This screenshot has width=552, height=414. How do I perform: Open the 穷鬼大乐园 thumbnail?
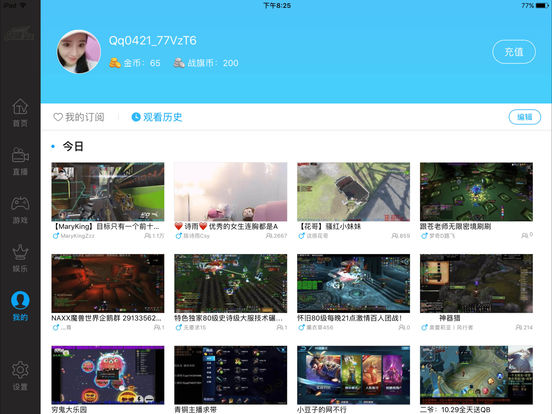click(108, 375)
